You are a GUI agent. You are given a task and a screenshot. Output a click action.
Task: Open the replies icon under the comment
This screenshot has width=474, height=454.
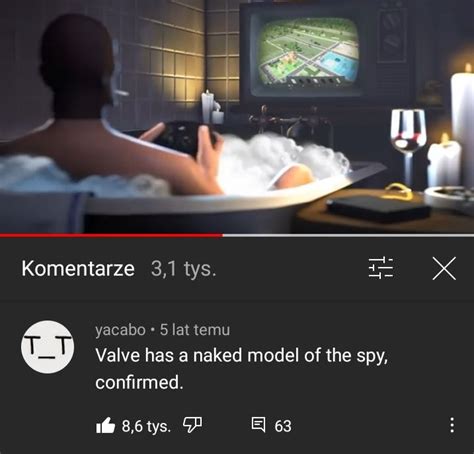click(x=258, y=425)
